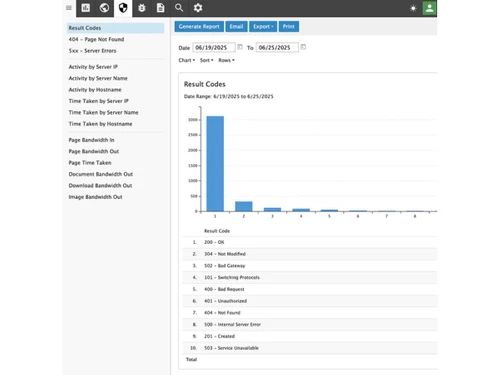The height and width of the screenshot is (375, 500).
Task: Click the Email button
Action: (236, 26)
